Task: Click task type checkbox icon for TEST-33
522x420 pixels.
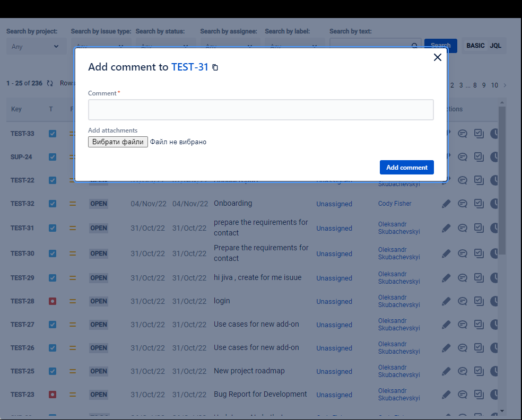Action: click(x=53, y=134)
